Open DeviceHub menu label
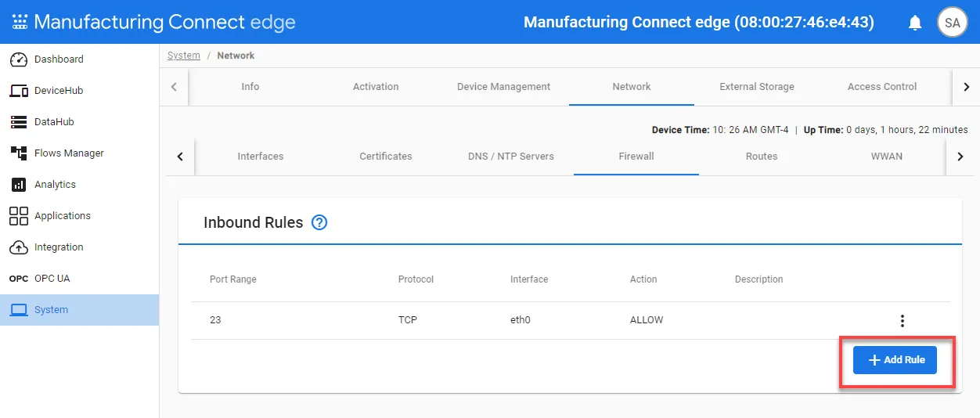This screenshot has height=418, width=980. point(59,91)
